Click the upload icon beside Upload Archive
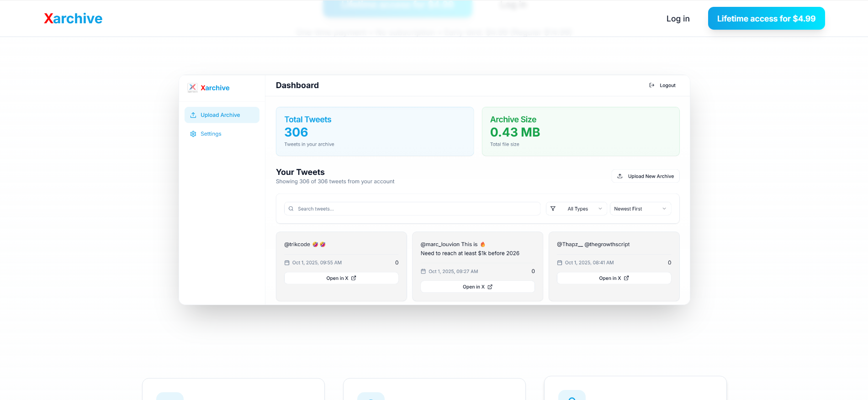This screenshot has height=400, width=868. coord(193,115)
